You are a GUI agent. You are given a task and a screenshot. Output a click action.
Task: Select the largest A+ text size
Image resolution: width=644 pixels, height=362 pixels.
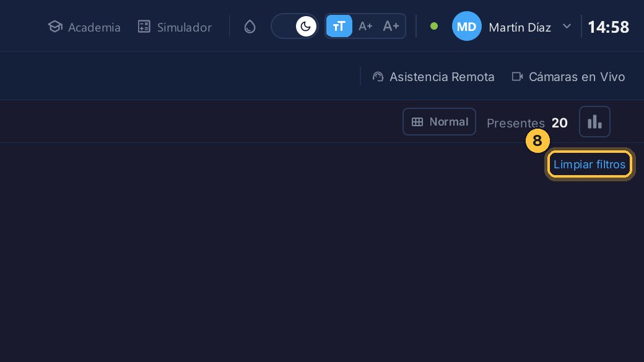[391, 26]
